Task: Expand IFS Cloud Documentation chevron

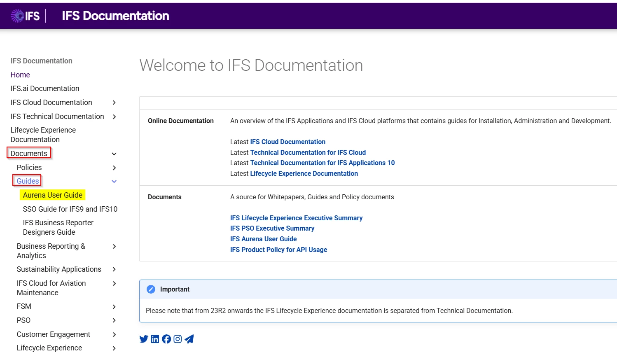Action: pos(114,103)
